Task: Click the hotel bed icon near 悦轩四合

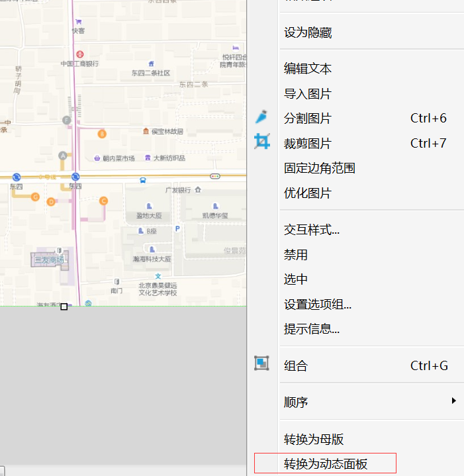Action: (236, 48)
